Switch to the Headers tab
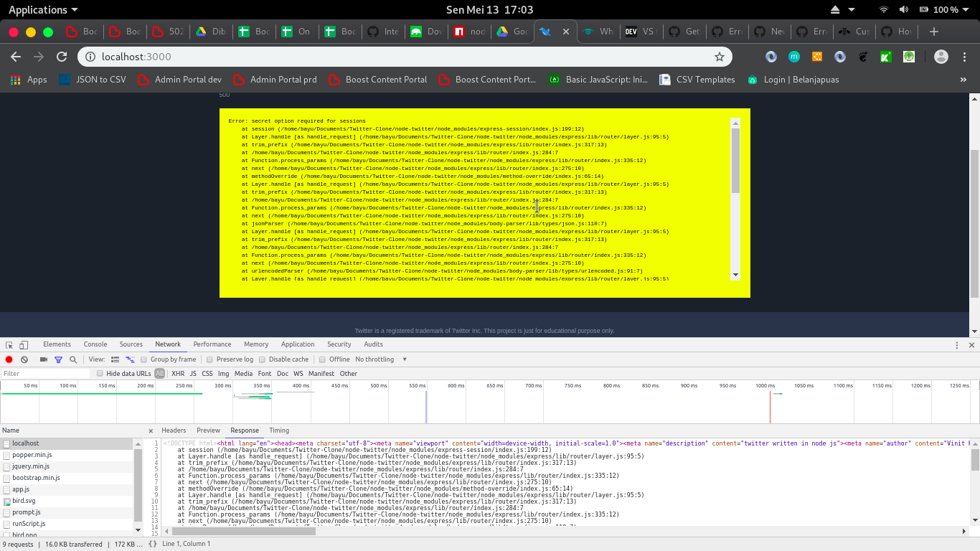The height and width of the screenshot is (551, 980). coord(174,430)
